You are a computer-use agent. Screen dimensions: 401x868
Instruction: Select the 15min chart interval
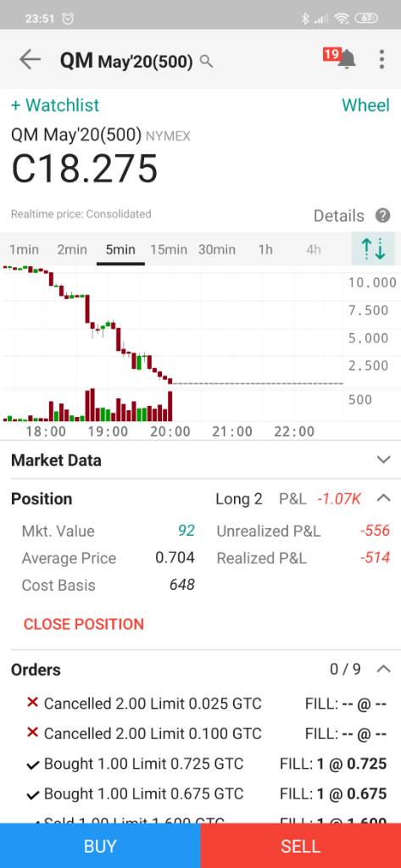pyautogui.click(x=169, y=250)
